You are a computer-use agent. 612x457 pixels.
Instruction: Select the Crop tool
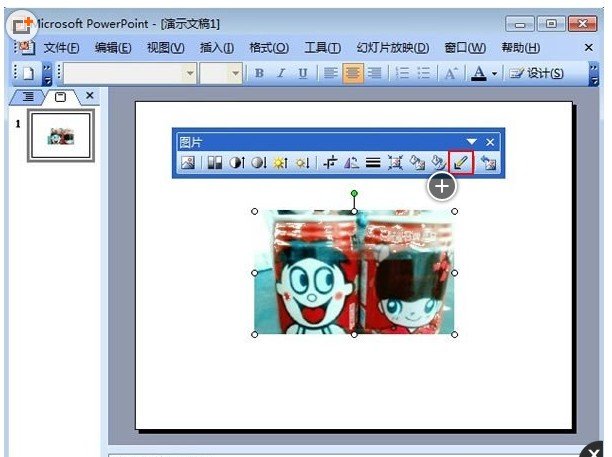[x=329, y=163]
